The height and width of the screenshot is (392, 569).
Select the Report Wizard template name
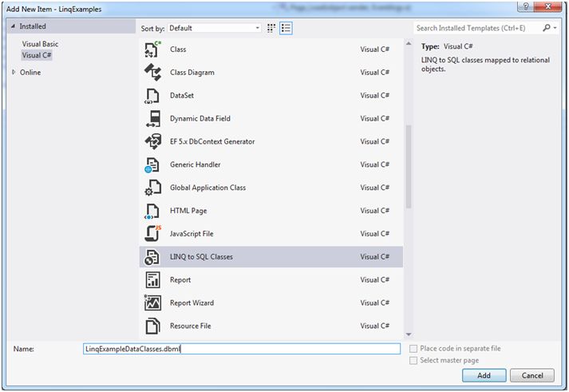click(192, 303)
